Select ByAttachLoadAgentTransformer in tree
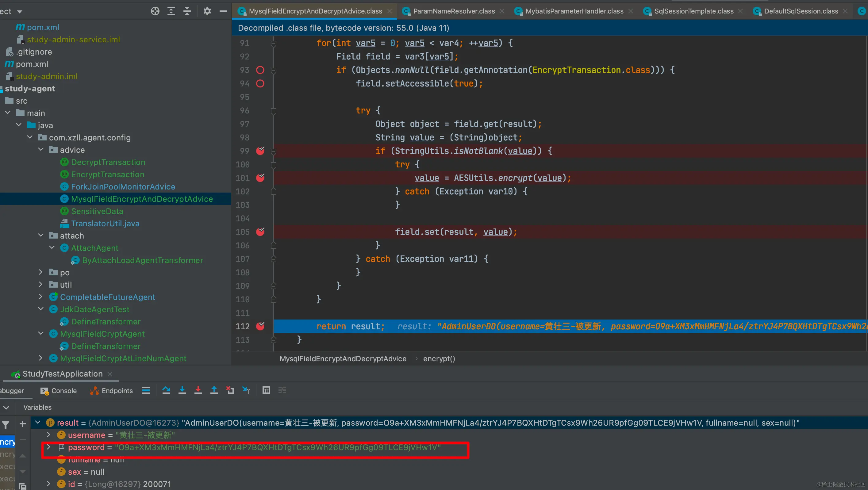This screenshot has height=490, width=868. click(143, 260)
